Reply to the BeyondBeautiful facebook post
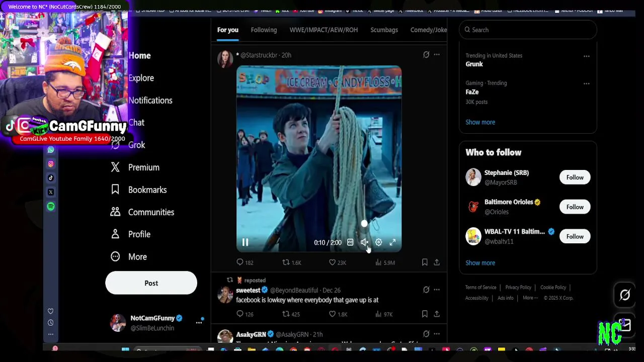Screen dimensions: 644x362 coord(245,314)
